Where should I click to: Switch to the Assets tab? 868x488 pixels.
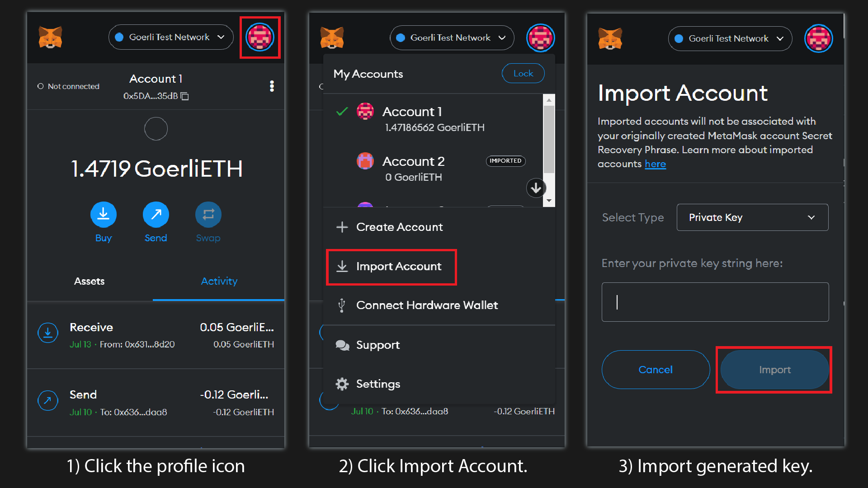tap(89, 281)
